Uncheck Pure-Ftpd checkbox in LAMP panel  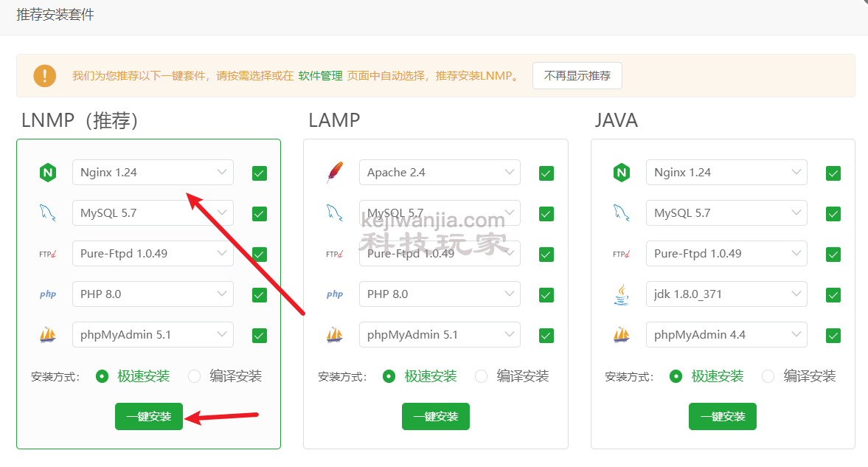coord(546,255)
